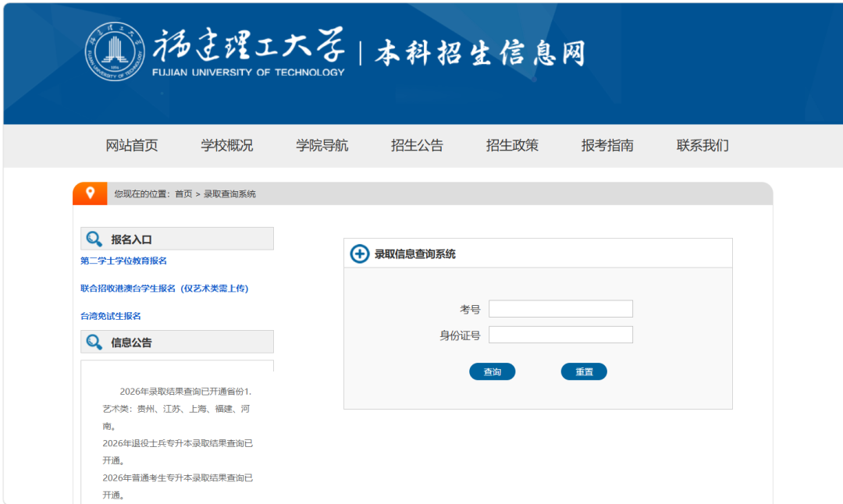
Task: Open the 台湾免试生报名 link
Action: [111, 316]
